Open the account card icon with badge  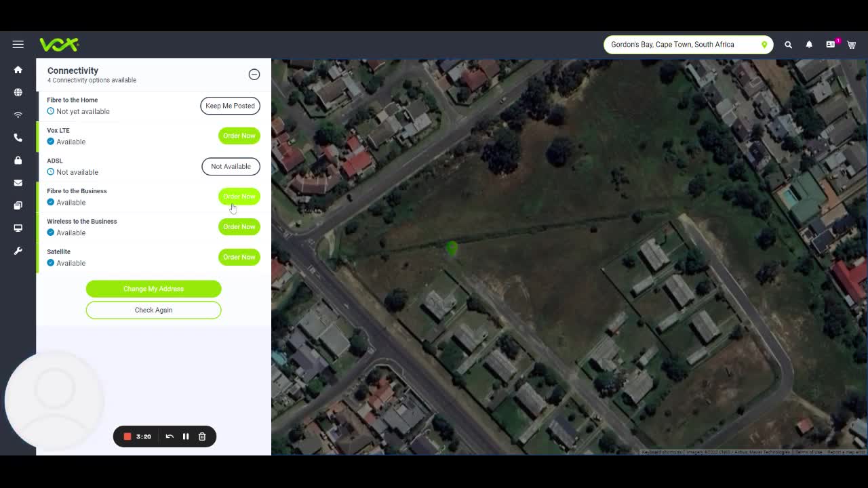(x=831, y=44)
